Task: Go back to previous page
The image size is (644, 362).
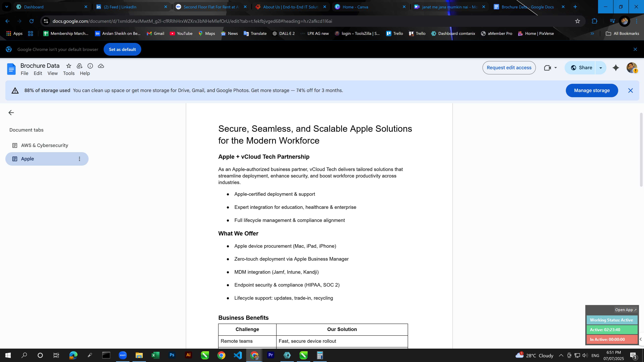Action: click(8, 21)
